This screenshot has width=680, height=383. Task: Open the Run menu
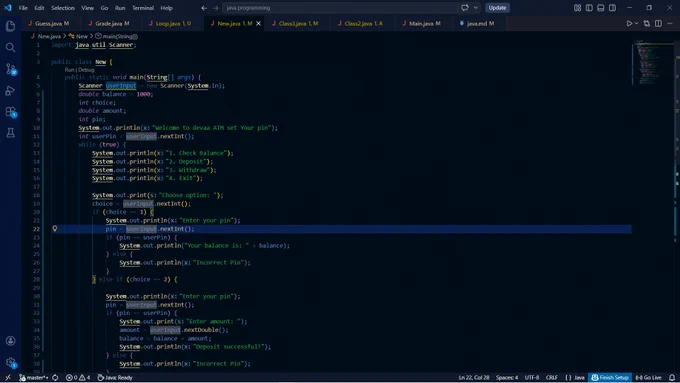pos(120,8)
